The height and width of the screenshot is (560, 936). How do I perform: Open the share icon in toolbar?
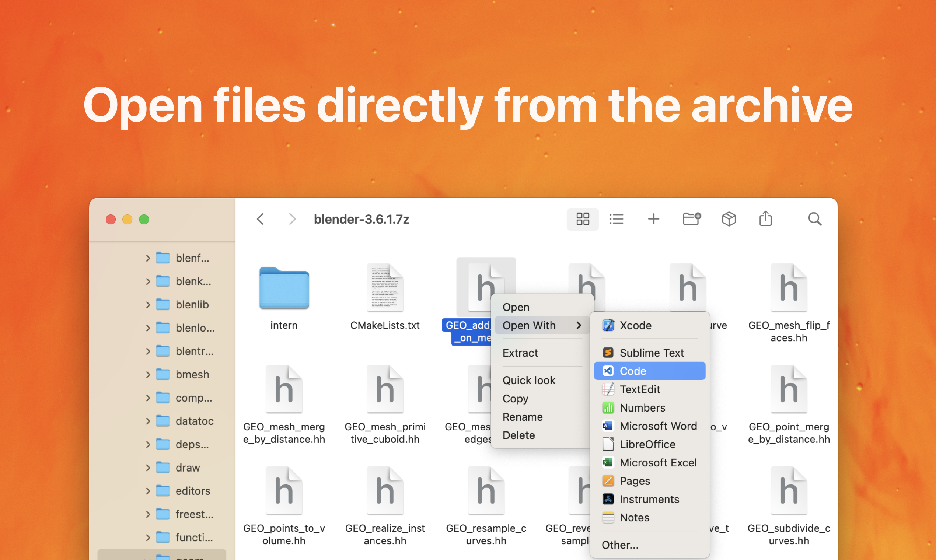point(765,218)
